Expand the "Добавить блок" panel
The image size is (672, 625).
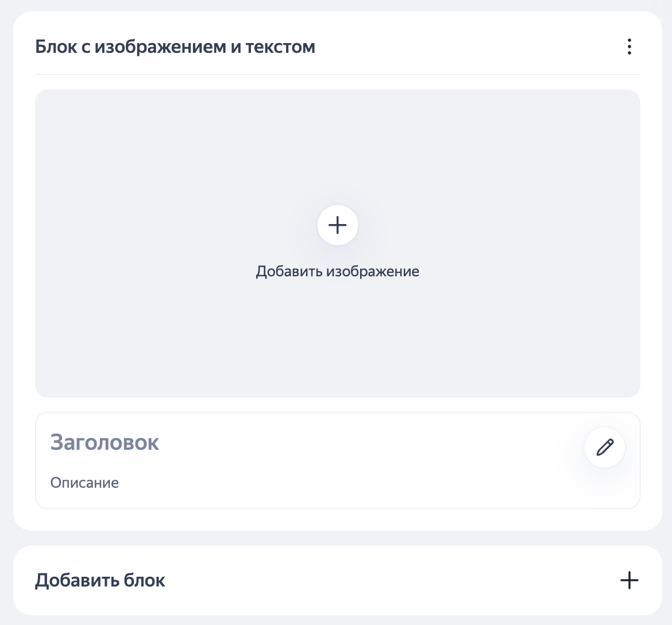point(629,580)
